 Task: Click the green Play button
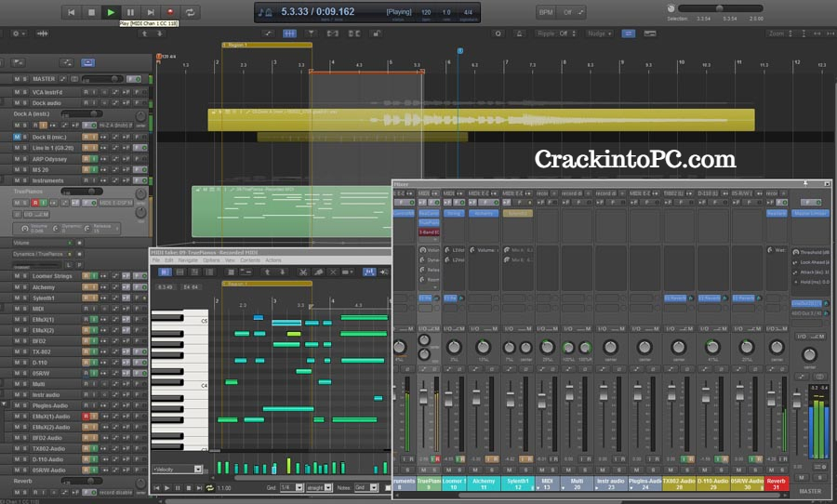point(111,12)
